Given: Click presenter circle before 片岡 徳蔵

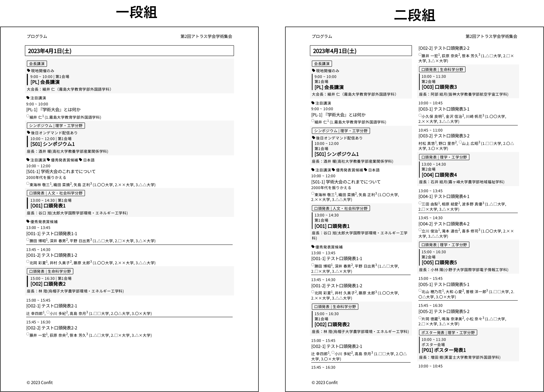Looking at the screenshot, I should 420,318.
